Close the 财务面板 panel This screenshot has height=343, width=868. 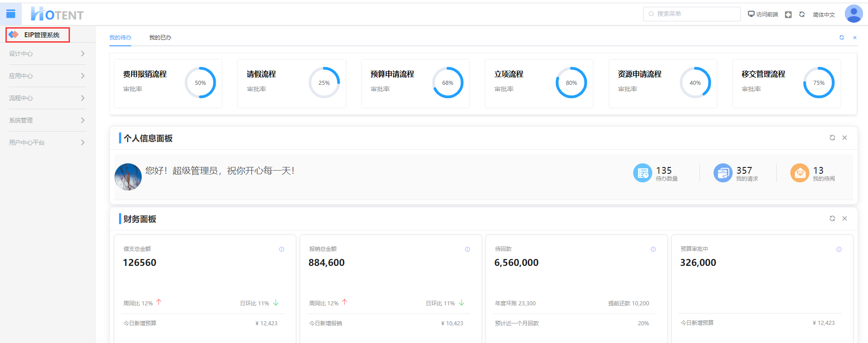844,218
